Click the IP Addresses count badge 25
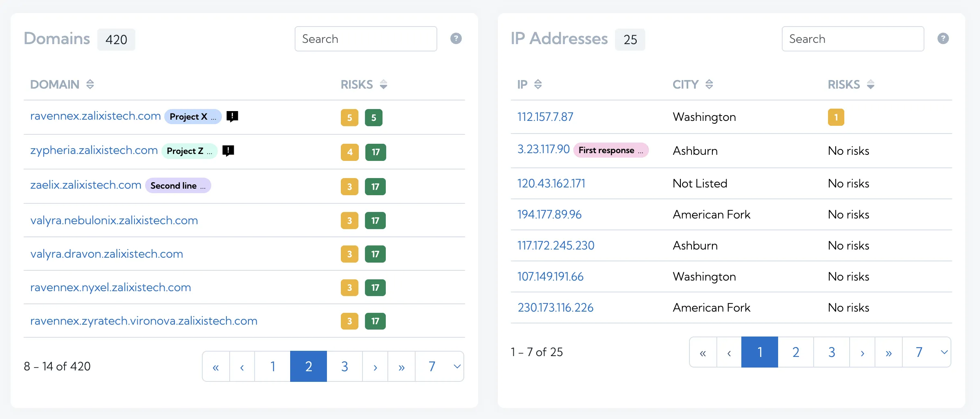 click(630, 40)
